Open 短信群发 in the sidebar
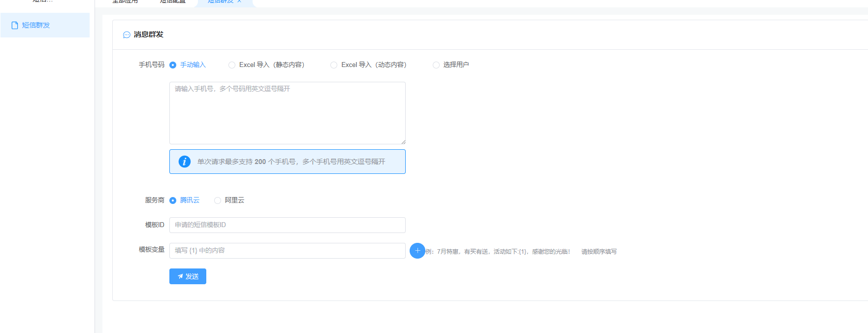 [x=45, y=25]
